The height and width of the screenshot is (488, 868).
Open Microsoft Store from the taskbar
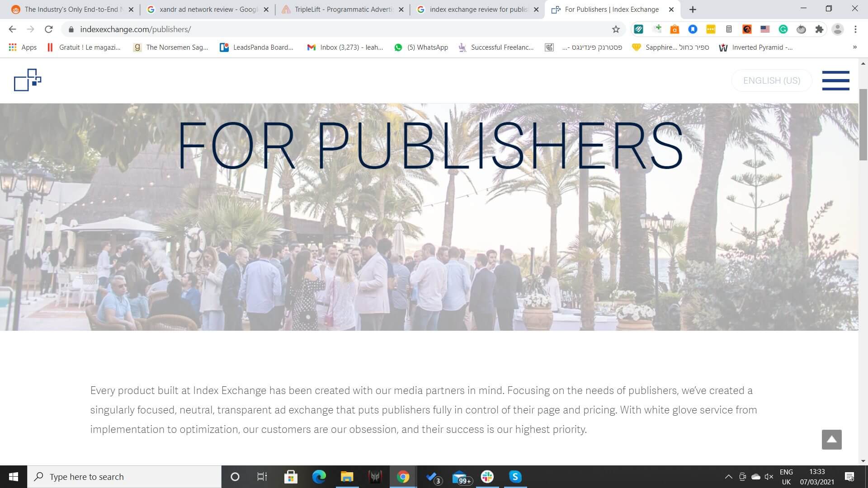click(291, 477)
